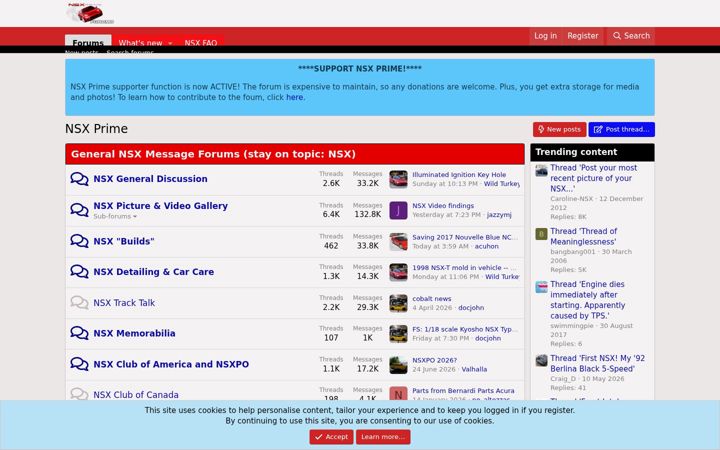Screen dimensions: 720x450
Task: Open Parts from Bernardi Parts Acura thread
Action: [463, 390]
